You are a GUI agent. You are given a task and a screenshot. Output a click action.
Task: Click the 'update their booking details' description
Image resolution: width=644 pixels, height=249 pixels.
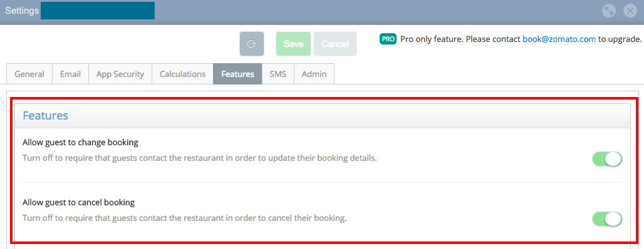(200, 158)
